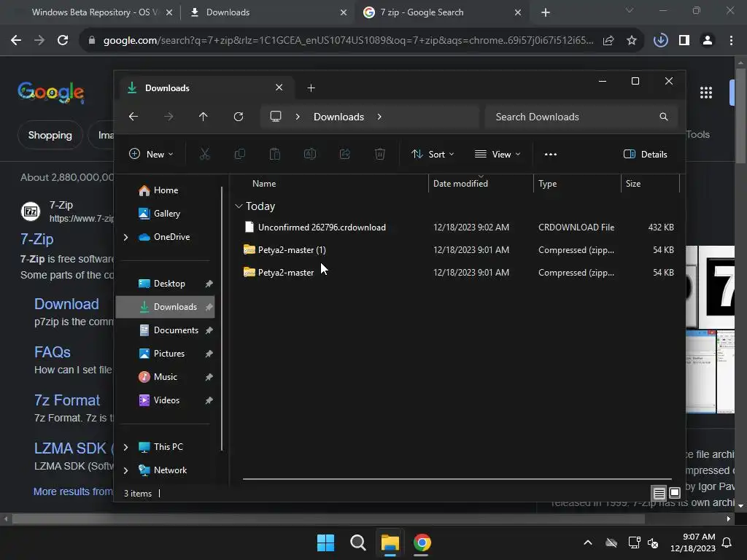Reload the Chrome page
Viewport: 747px width, 560px height.
click(x=63, y=41)
